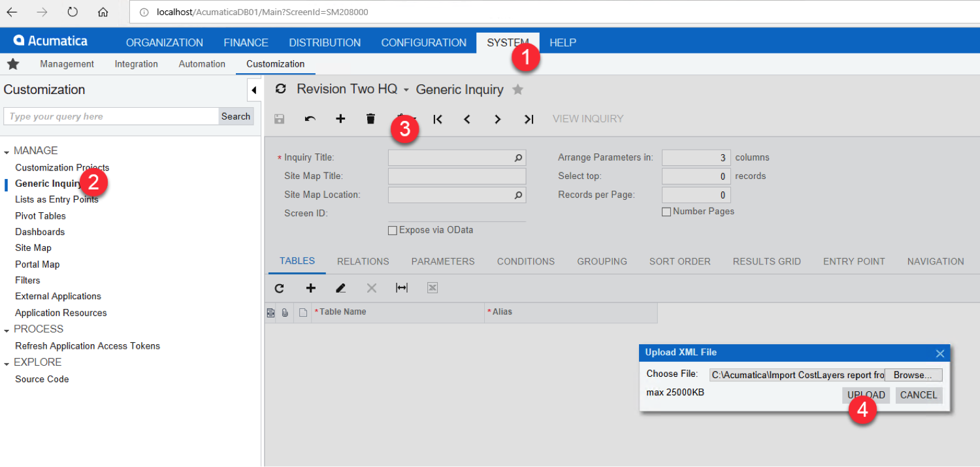Collapse the MANAGE section

tap(8, 150)
